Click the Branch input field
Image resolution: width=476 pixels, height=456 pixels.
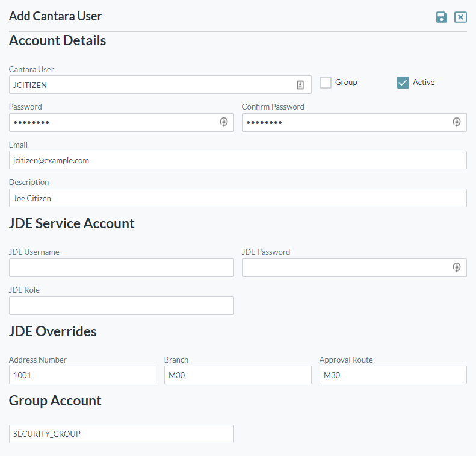coord(238,375)
